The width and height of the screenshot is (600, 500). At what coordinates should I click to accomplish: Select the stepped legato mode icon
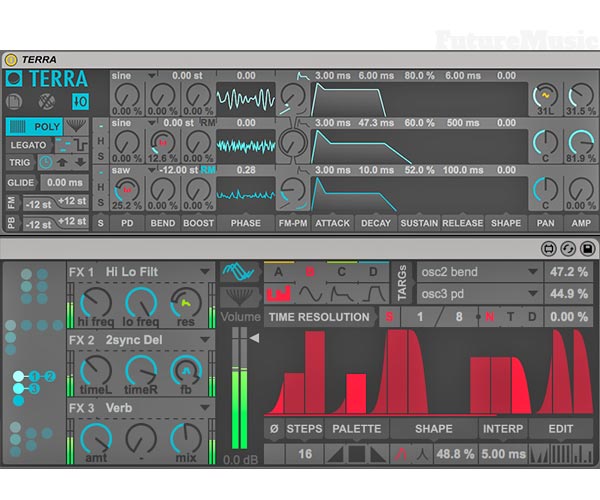tap(81, 145)
